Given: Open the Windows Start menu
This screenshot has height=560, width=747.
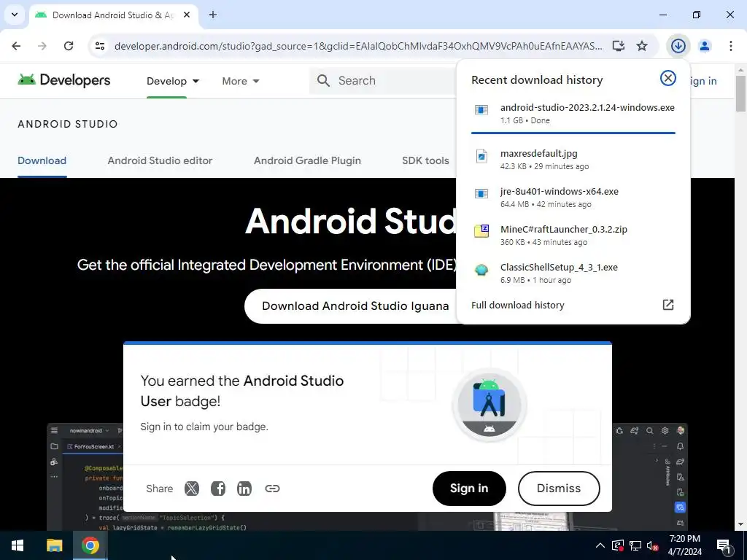Looking at the screenshot, I should coord(18,545).
